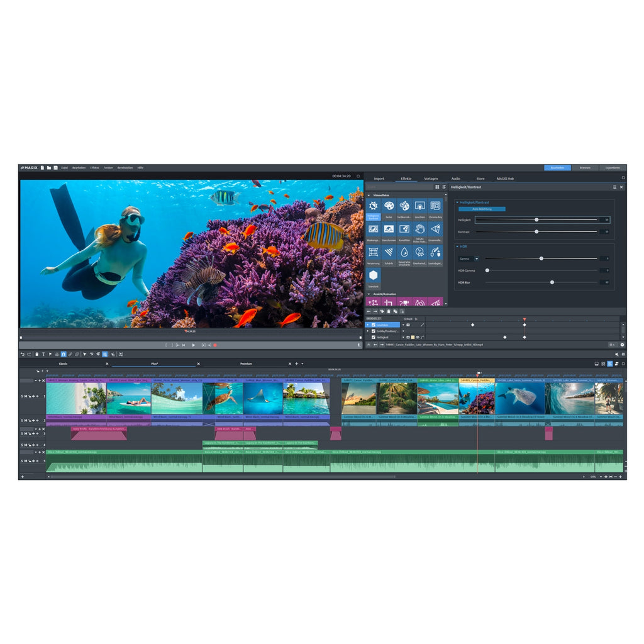Click the Auto-Belichtung button
This screenshot has width=644, height=644.
click(482, 209)
